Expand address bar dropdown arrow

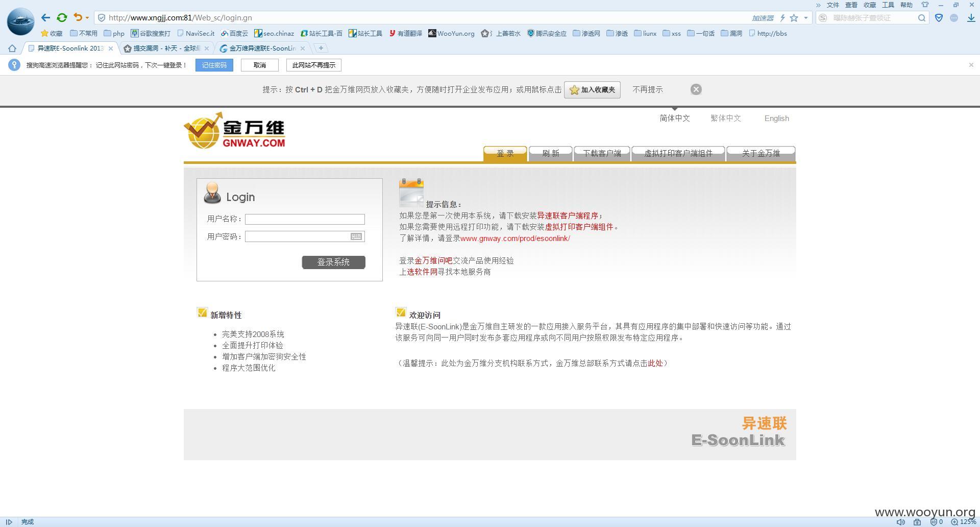(x=806, y=18)
